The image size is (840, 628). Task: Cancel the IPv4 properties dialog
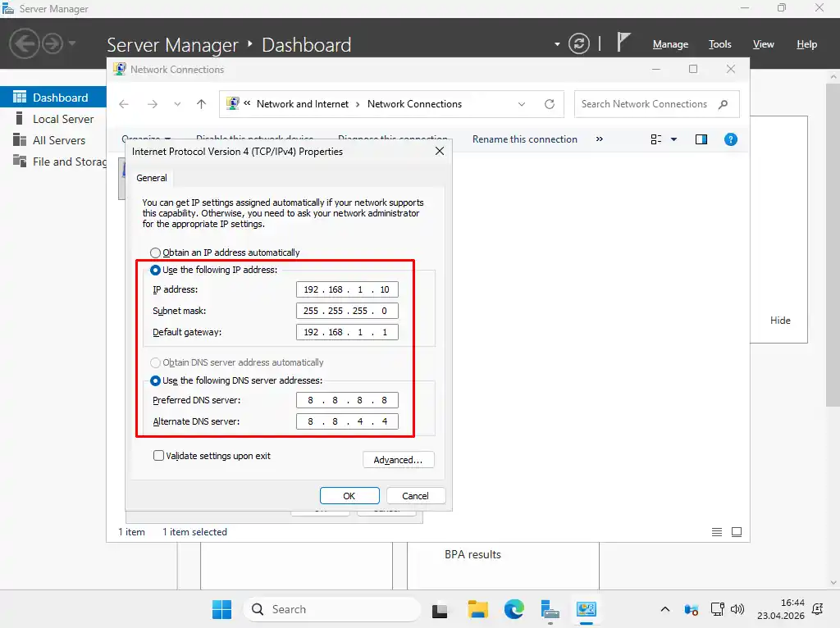pyautogui.click(x=415, y=496)
